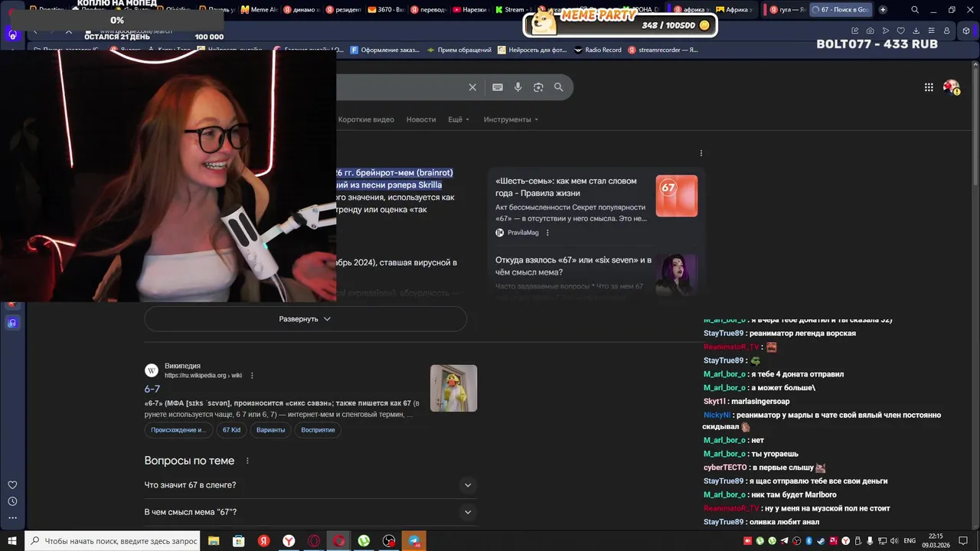Switch to Новости results tab

pos(421,119)
